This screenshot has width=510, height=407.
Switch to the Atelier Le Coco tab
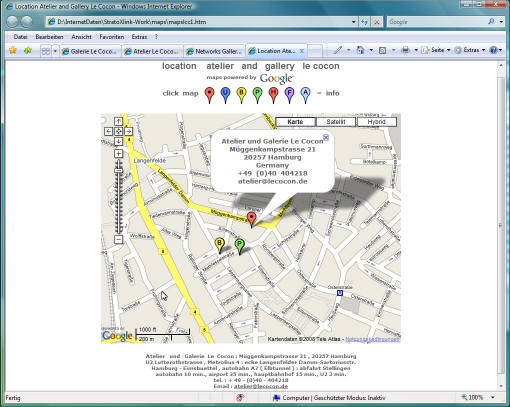pyautogui.click(x=152, y=51)
